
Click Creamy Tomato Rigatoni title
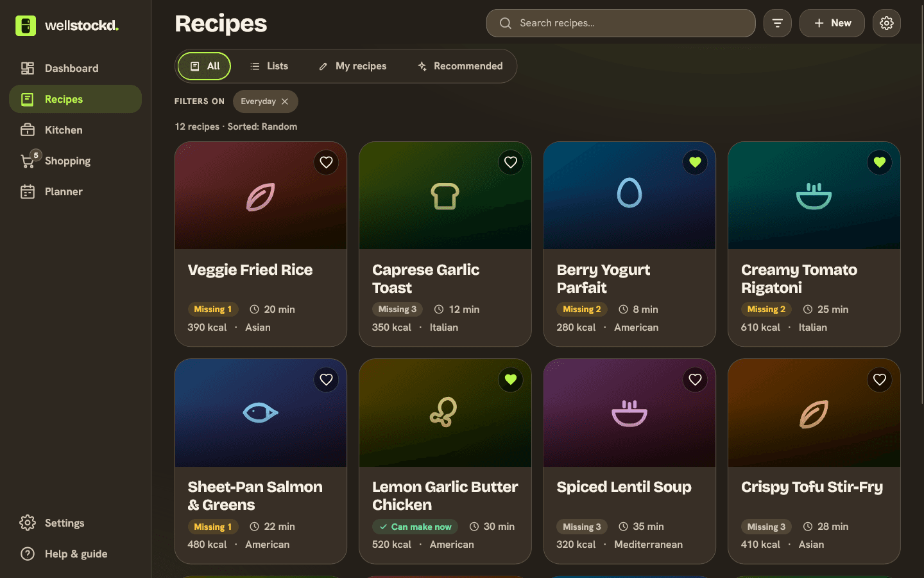(799, 279)
